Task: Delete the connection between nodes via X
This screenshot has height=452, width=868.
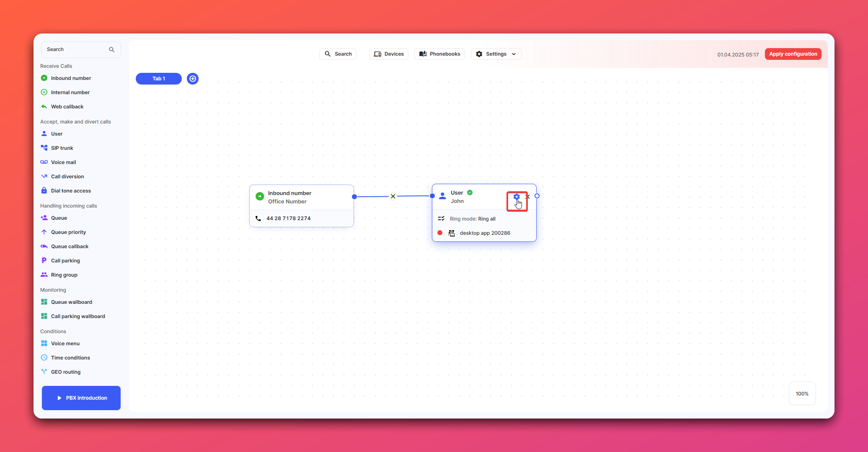Action: (x=393, y=196)
